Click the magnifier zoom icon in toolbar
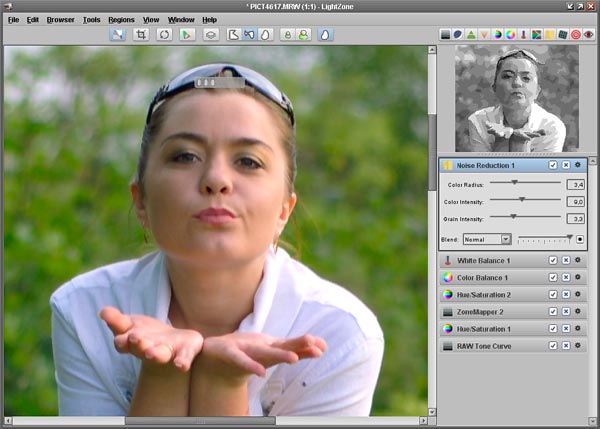The height and width of the screenshot is (429, 600). click(x=117, y=34)
